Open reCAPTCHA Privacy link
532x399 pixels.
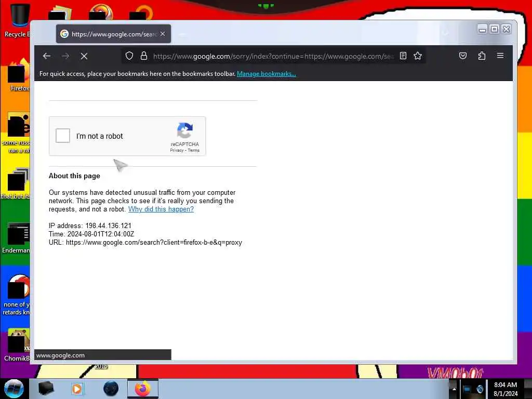pos(177,150)
